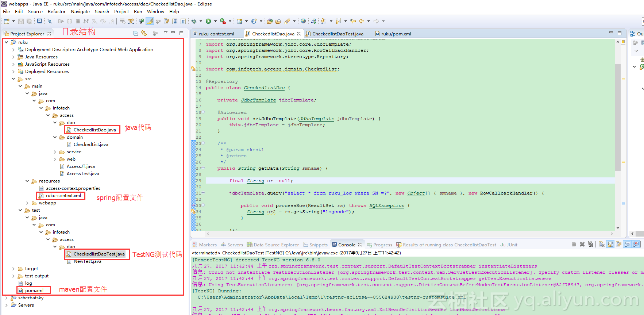
Task: Click the Save icon in toolbar
Action: (21, 21)
